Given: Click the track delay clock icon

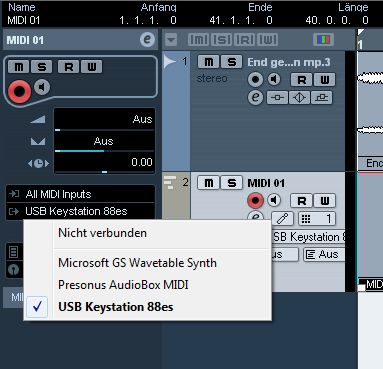Looking at the screenshot, I should click(38, 163).
